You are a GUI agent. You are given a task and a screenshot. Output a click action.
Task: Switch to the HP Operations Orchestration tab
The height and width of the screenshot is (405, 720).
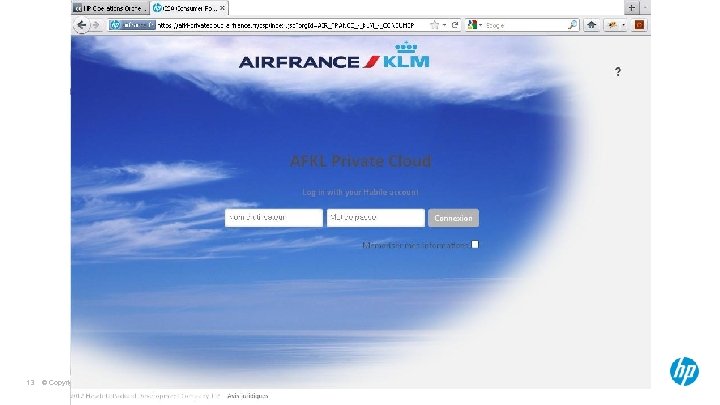pos(111,8)
